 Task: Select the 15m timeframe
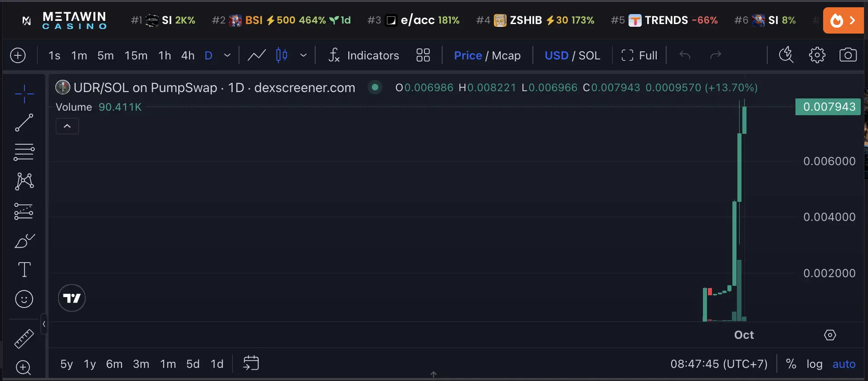click(x=136, y=55)
